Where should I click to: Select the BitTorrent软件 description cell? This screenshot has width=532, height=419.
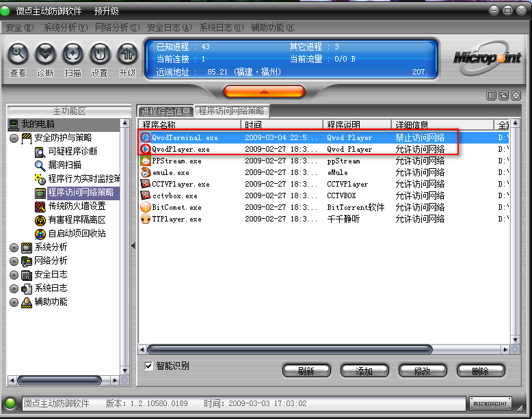(x=356, y=207)
